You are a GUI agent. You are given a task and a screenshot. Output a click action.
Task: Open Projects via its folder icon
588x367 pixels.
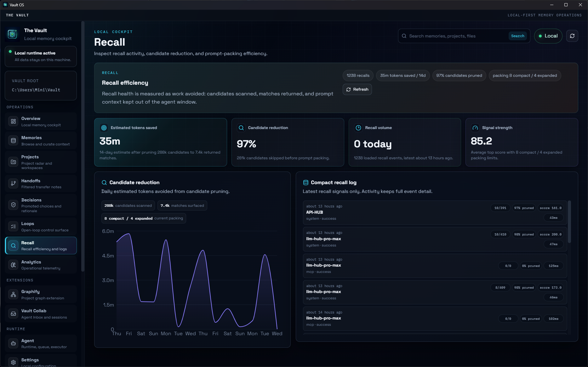tap(13, 162)
